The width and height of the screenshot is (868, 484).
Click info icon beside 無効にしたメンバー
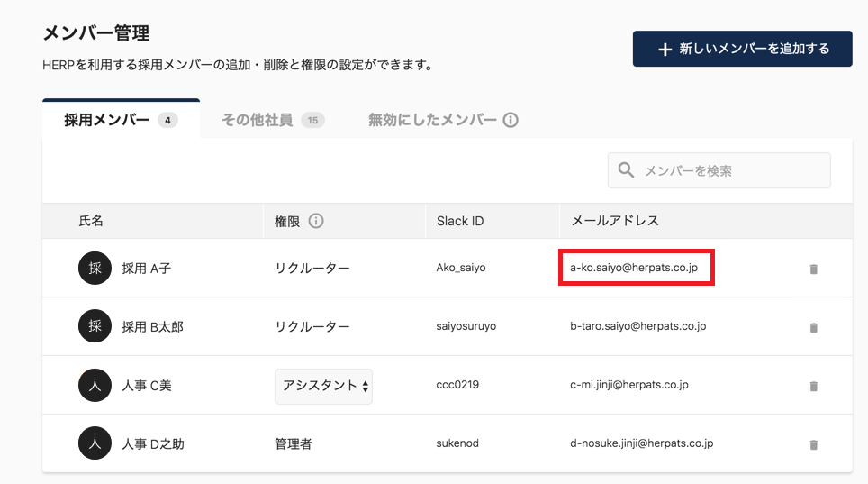[511, 120]
